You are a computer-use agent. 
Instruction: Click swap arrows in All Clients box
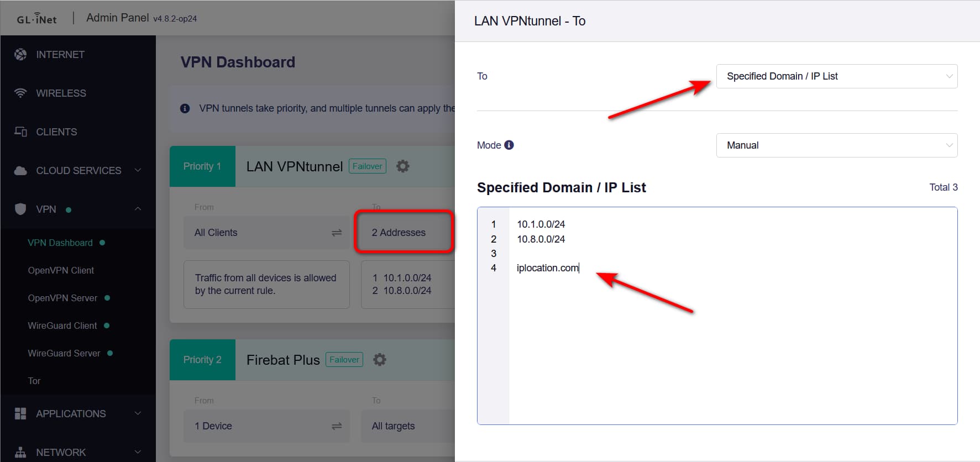[336, 233]
